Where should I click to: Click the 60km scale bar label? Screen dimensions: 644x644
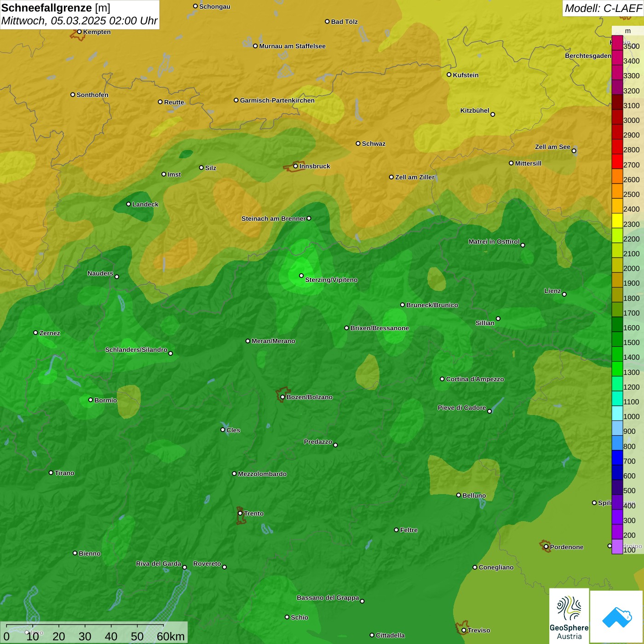[171, 636]
